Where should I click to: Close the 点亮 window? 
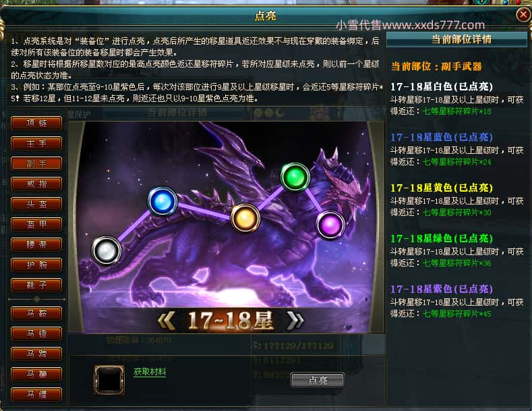point(523,15)
